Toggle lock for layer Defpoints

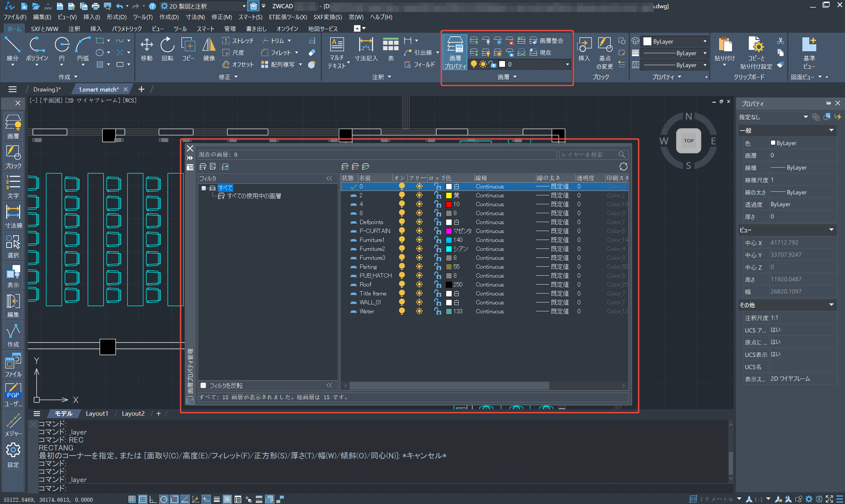(x=438, y=222)
